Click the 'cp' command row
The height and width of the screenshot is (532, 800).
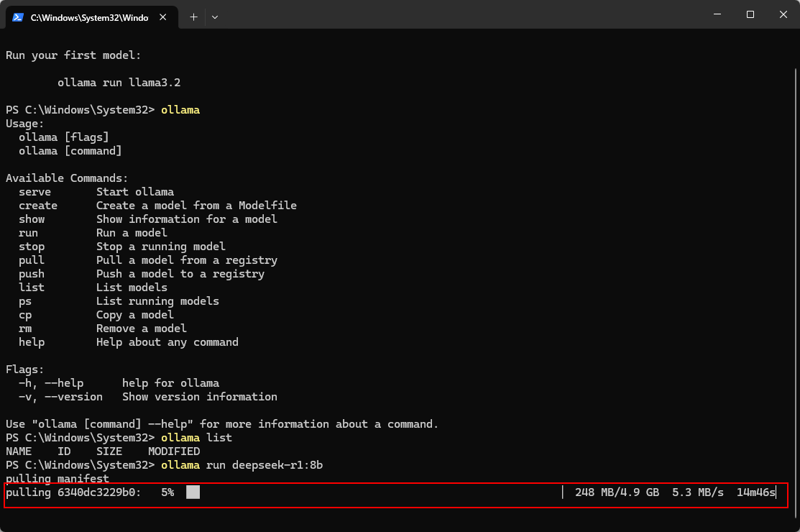96,315
